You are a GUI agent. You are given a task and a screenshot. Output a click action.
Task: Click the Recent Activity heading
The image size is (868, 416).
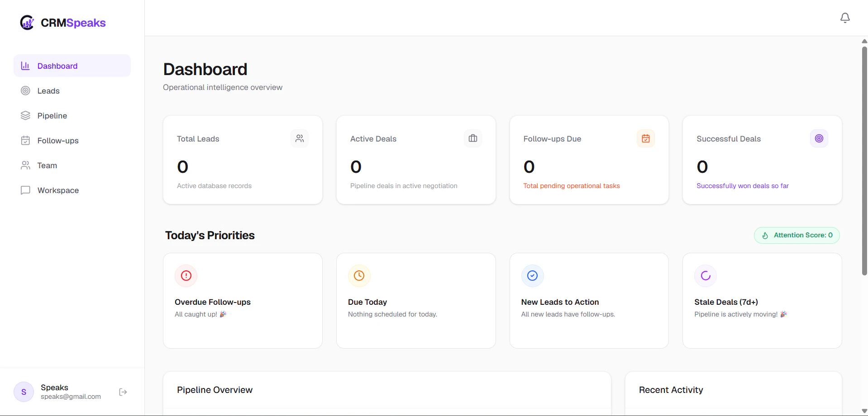tap(671, 390)
